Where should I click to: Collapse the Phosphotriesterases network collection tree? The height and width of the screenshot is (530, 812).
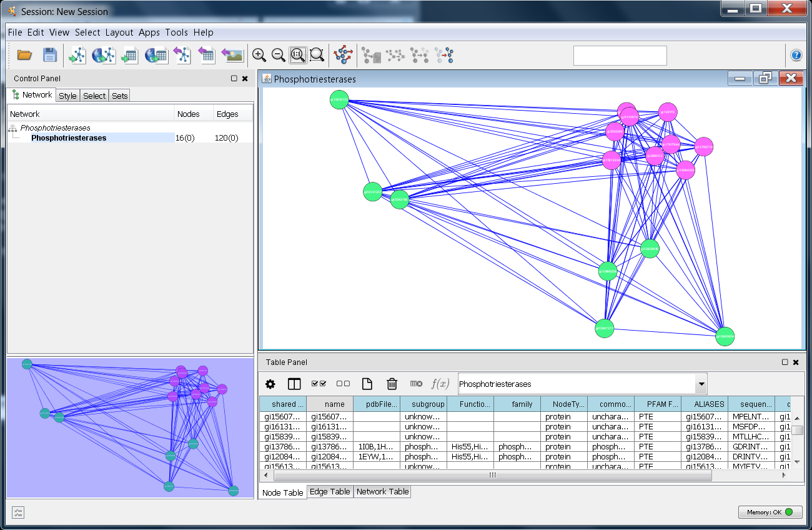12,128
